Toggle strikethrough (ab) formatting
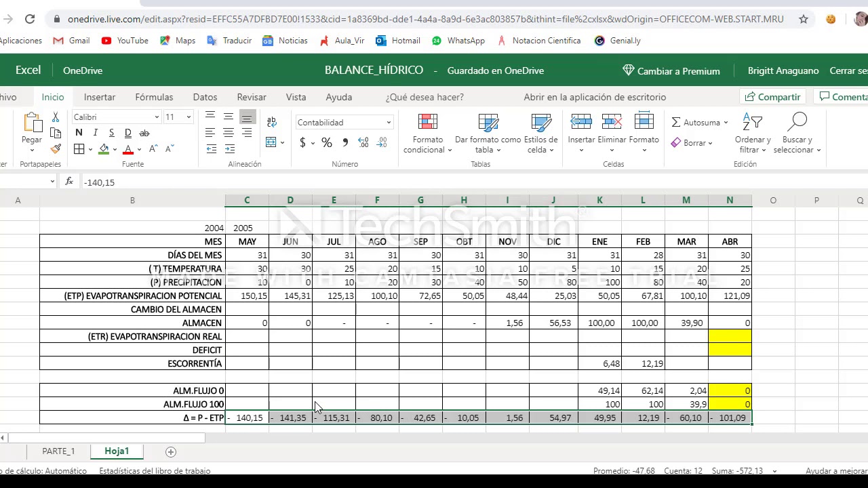 point(144,133)
